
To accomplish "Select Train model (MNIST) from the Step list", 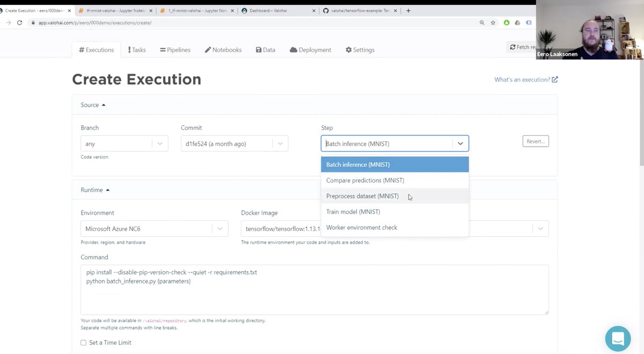I will coord(353,212).
